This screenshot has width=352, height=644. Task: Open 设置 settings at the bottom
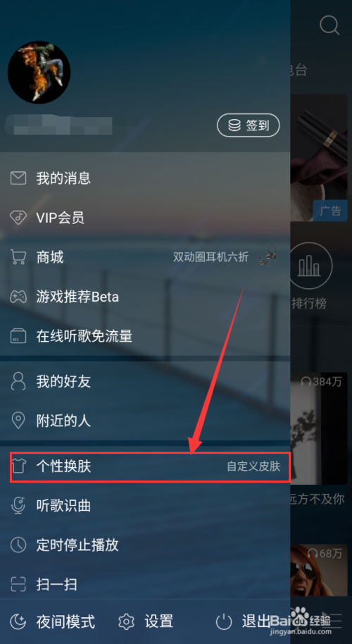(x=146, y=621)
